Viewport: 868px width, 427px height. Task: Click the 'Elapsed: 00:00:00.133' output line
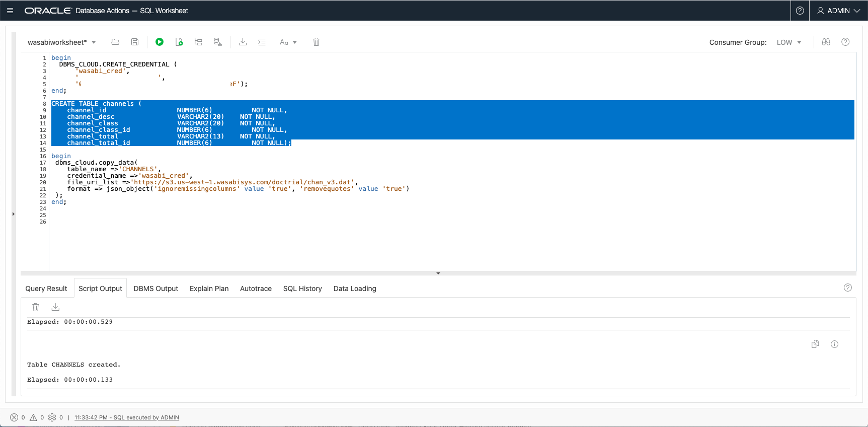(x=70, y=380)
